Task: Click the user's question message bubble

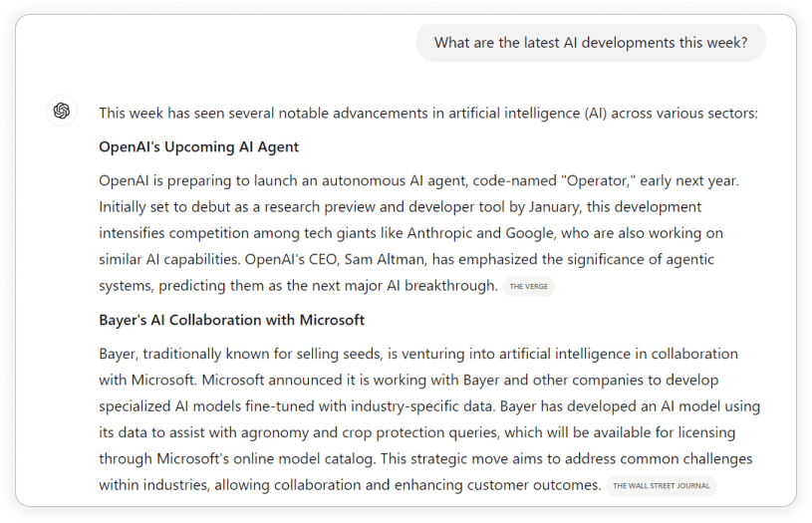Action: coord(591,43)
